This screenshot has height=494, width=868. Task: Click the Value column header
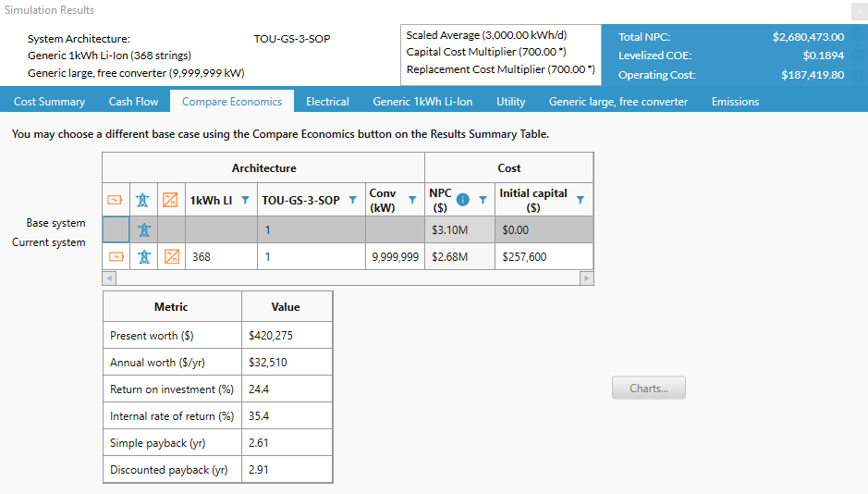coord(286,307)
